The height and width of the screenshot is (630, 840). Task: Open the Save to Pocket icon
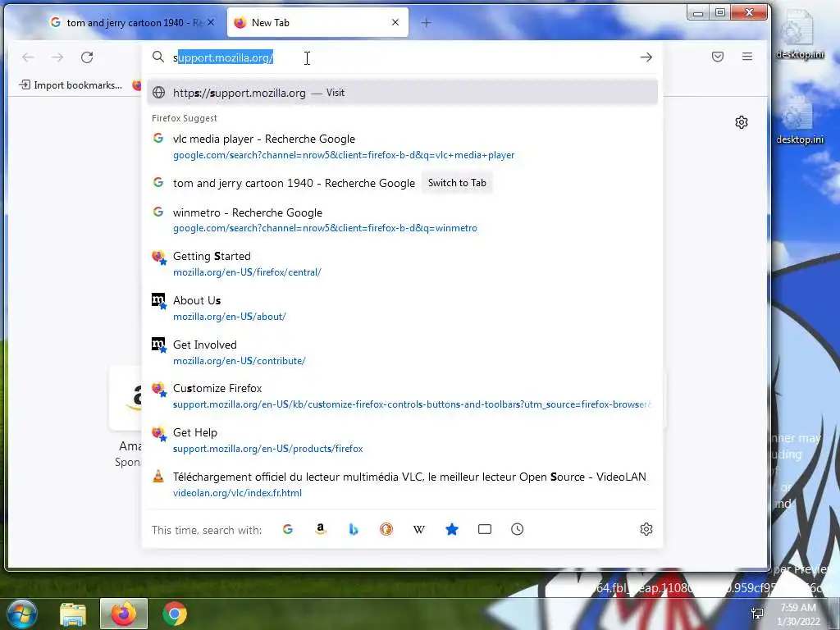click(x=718, y=57)
